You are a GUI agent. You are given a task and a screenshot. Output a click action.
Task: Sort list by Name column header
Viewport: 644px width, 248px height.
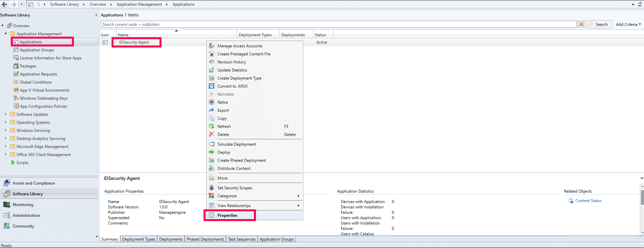coord(177,35)
